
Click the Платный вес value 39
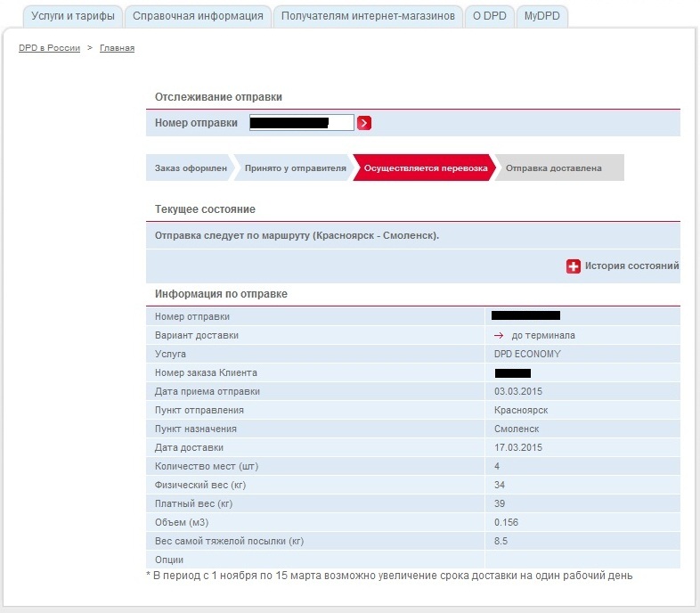(499, 503)
